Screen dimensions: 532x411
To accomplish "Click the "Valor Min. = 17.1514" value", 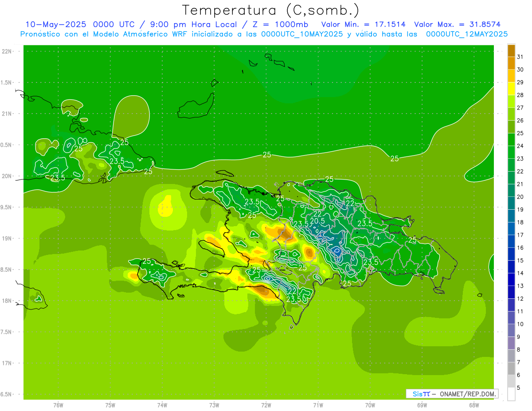I will [x=363, y=24].
